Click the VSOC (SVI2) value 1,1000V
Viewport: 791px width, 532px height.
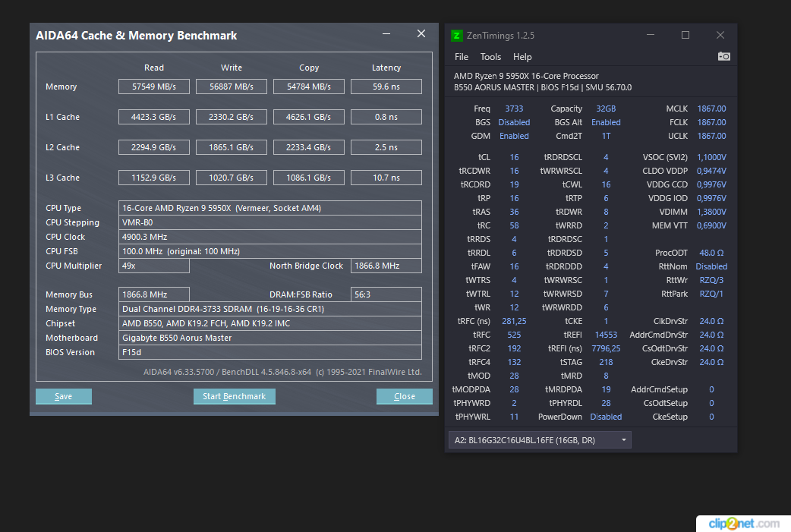[711, 157]
